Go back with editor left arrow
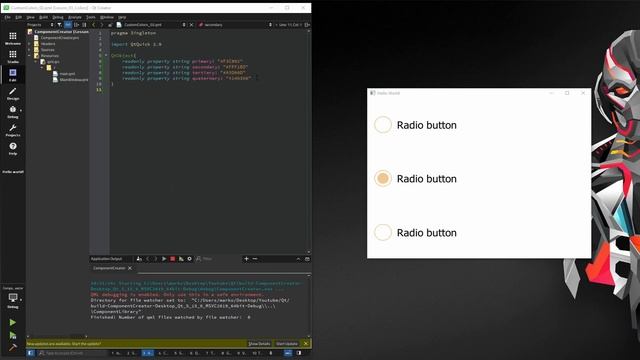The width and height of the screenshot is (640, 360). coord(93,24)
